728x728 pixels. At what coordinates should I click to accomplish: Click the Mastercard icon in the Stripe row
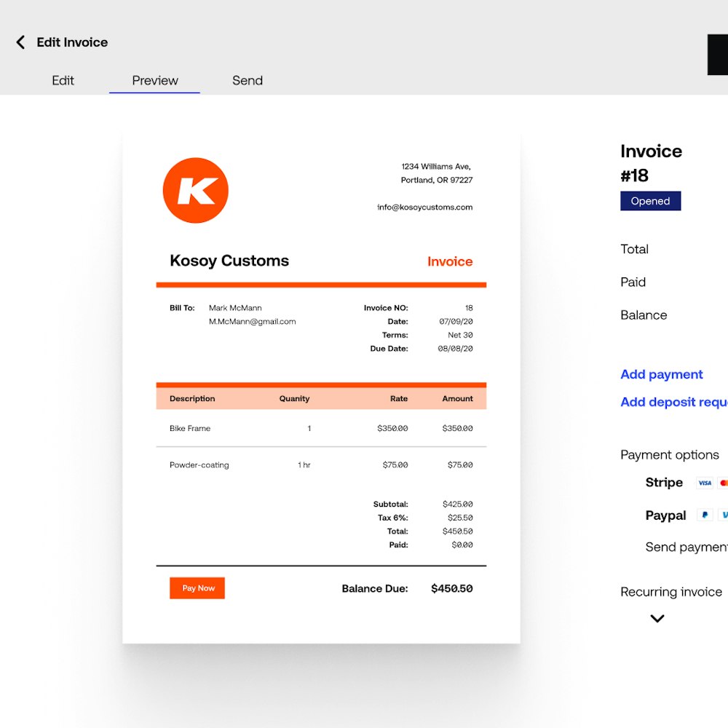[x=723, y=483]
